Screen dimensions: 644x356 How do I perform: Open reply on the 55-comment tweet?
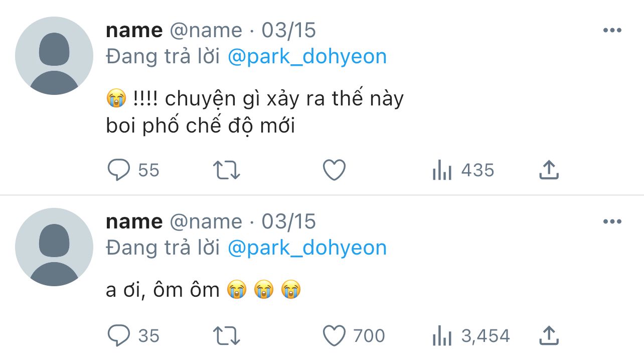click(x=119, y=170)
